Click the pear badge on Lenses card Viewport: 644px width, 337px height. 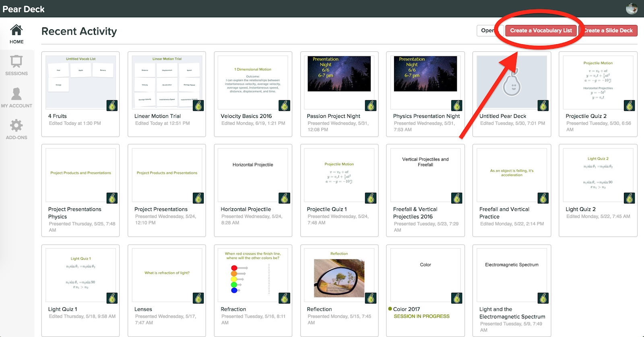point(198,298)
